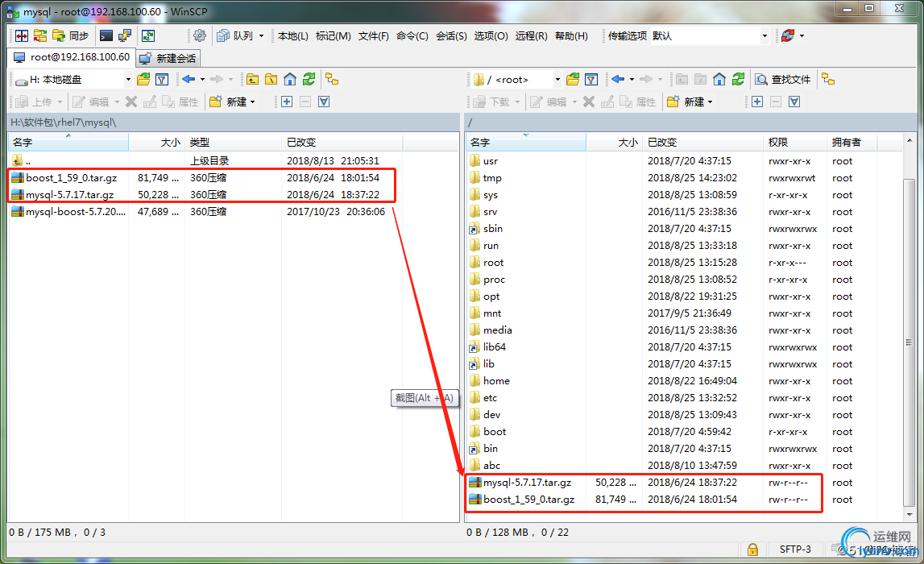The width and height of the screenshot is (924, 564).
Task: Click the lock icon in status bar
Action: [x=752, y=549]
